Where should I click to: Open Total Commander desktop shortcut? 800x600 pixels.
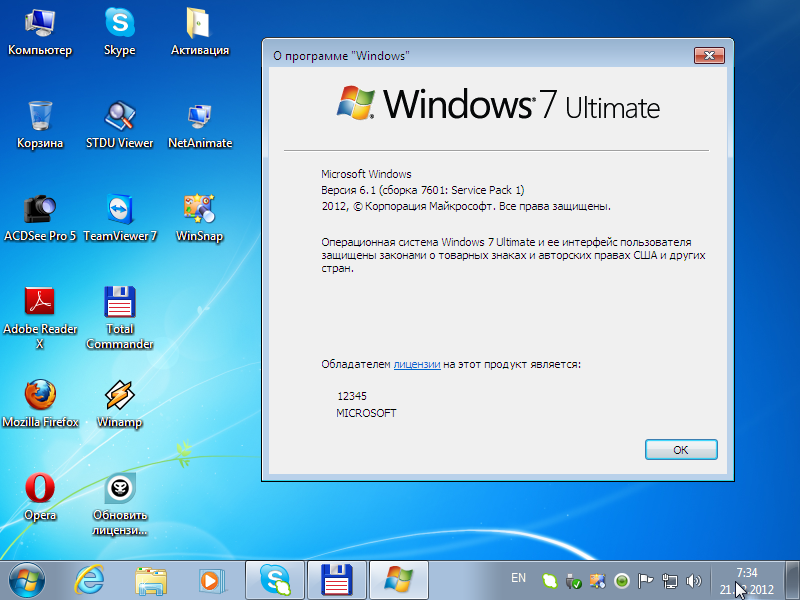[119, 317]
